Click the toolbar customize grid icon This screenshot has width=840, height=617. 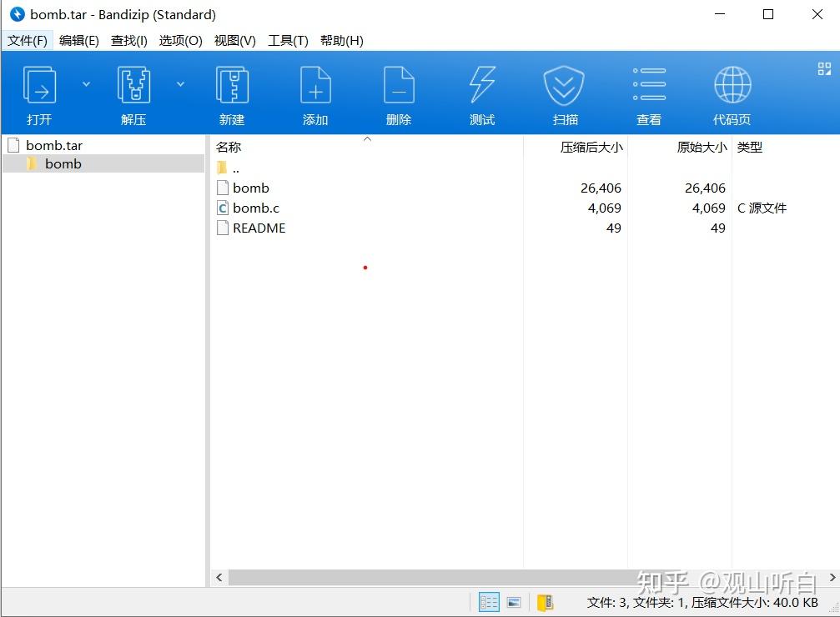824,68
